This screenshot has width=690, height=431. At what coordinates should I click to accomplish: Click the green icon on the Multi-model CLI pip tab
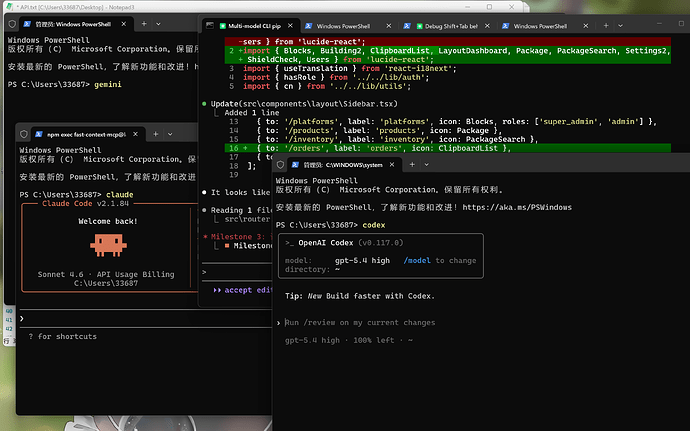point(223,26)
